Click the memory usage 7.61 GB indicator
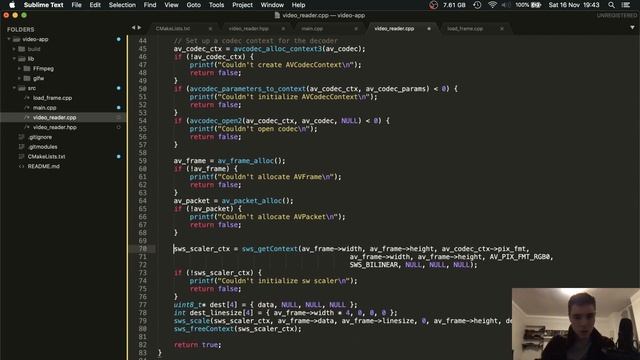This screenshot has width=640, height=360. click(x=454, y=5)
